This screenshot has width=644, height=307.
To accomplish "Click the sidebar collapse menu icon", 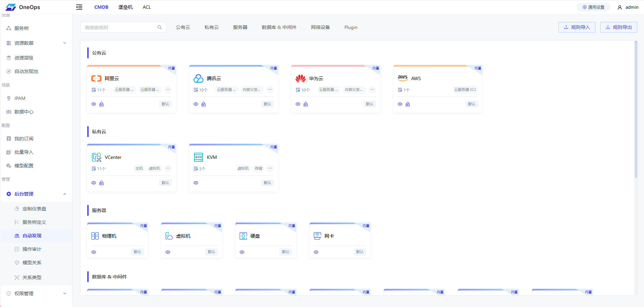I will point(79,7).
